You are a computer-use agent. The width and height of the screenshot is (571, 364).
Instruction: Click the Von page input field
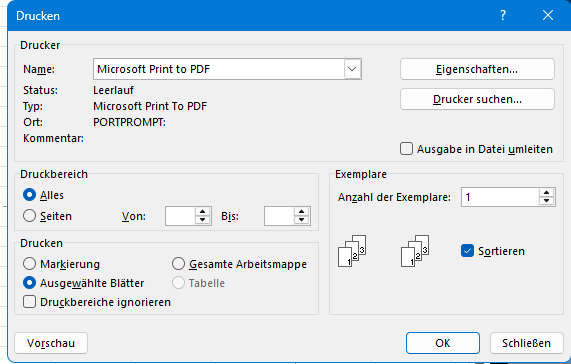[180, 216]
